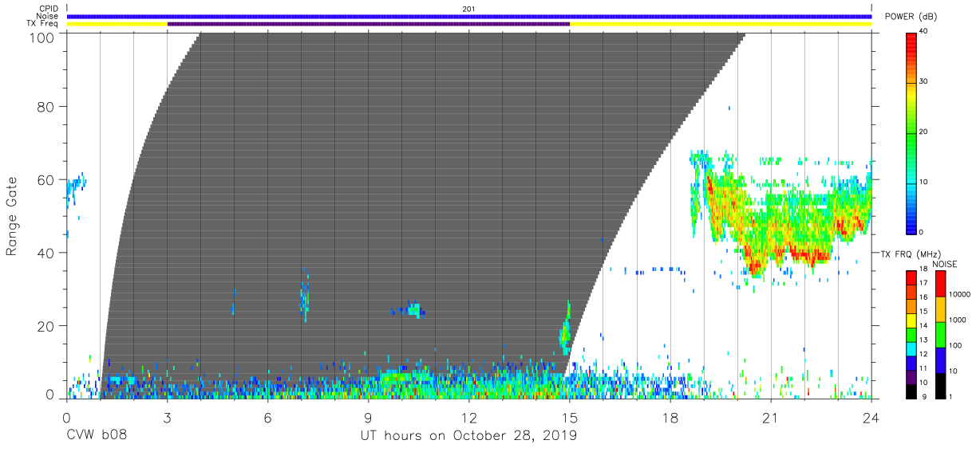Image resolution: width=980 pixels, height=452 pixels.
Task: Click the 14 label on TX FRQ scale
Action: point(923,326)
